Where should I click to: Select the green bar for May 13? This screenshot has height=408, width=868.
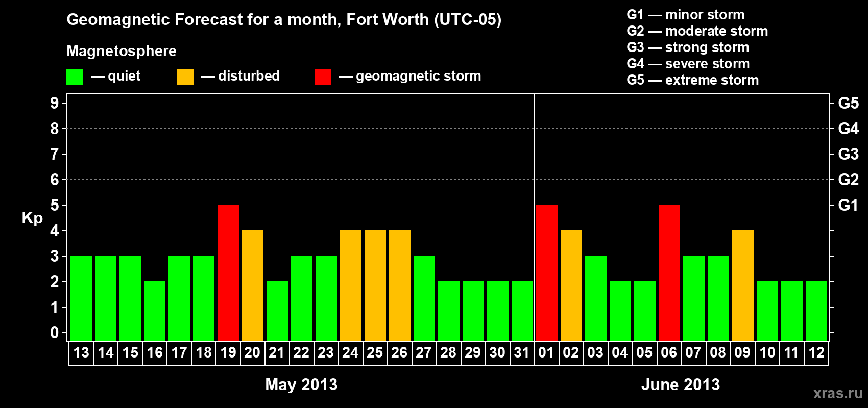pos(81,298)
